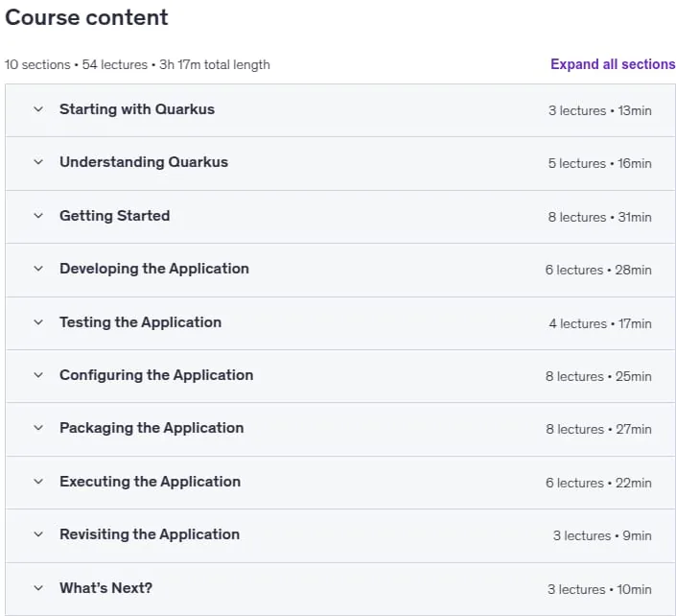Expand the Starting with Quarkus chevron
The width and height of the screenshot is (676, 616).
tap(38, 109)
